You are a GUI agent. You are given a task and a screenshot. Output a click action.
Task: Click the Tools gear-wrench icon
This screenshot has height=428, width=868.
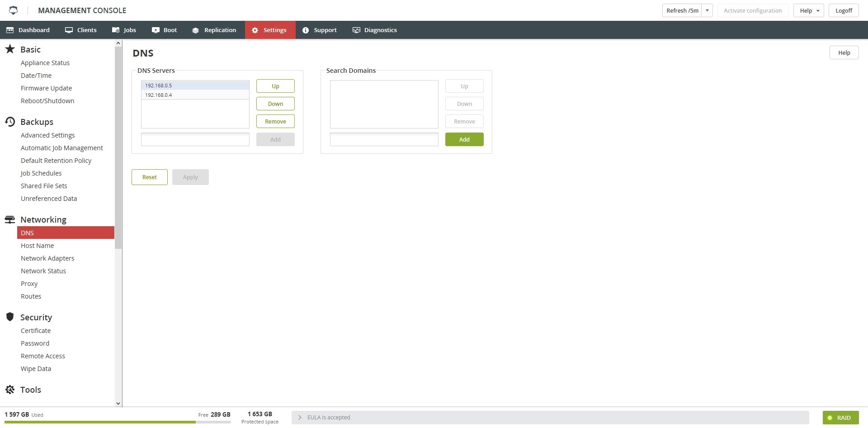(10, 389)
